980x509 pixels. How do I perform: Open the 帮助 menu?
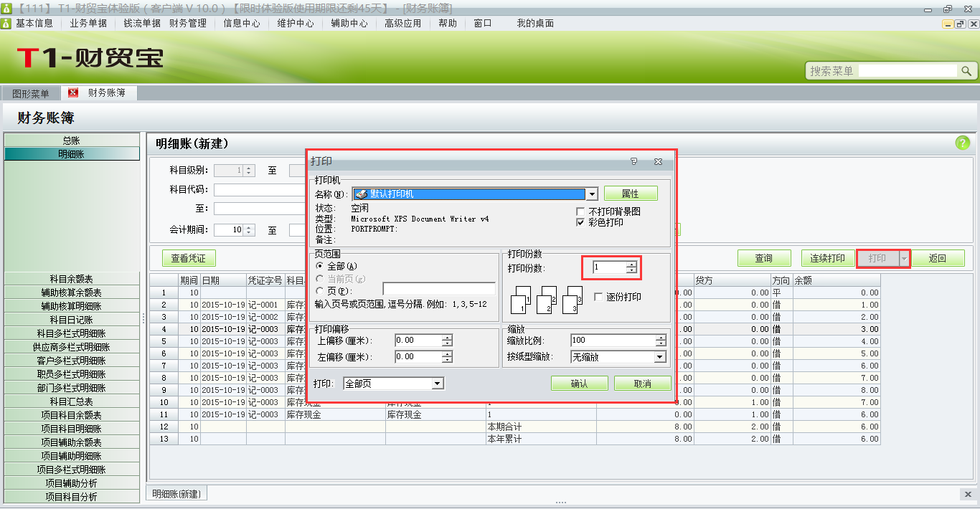pyautogui.click(x=448, y=23)
